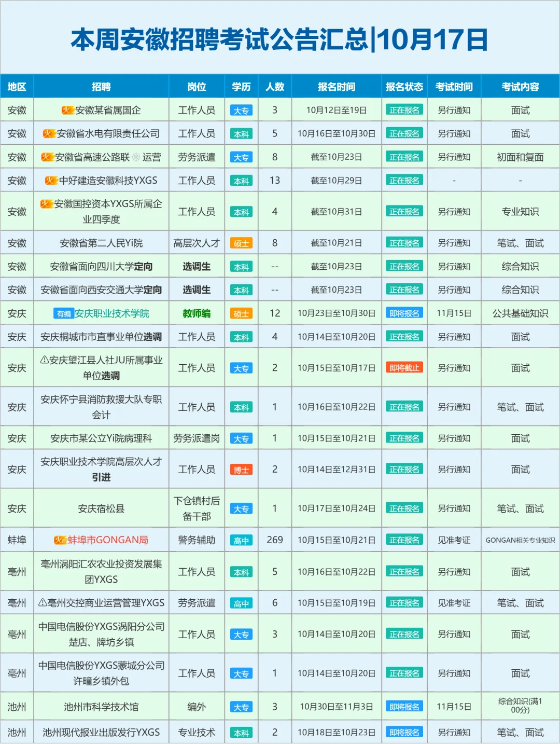The width and height of the screenshot is (560, 744).
Task: Click the red 蚌埠市GONGAN局 link text
Action: click(x=108, y=540)
